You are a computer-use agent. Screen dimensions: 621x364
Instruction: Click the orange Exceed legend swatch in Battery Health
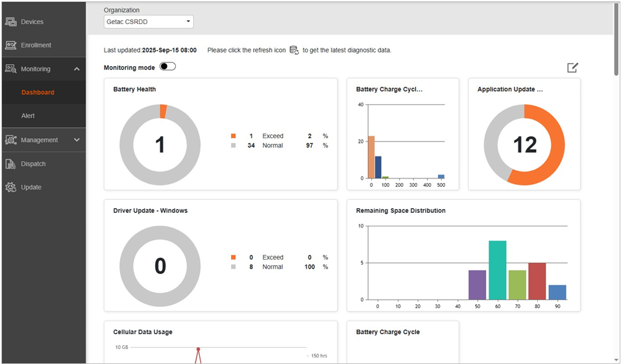[x=233, y=136]
